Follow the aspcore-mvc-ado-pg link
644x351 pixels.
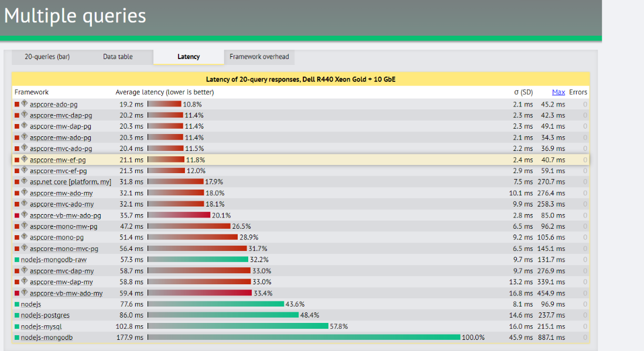coord(61,149)
